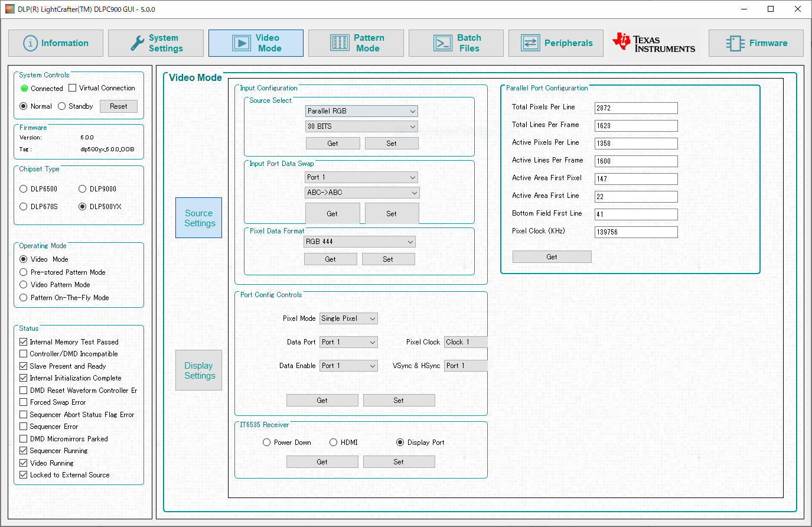The image size is (812, 527).
Task: Click the green Connected status indicator
Action: pyautogui.click(x=24, y=88)
